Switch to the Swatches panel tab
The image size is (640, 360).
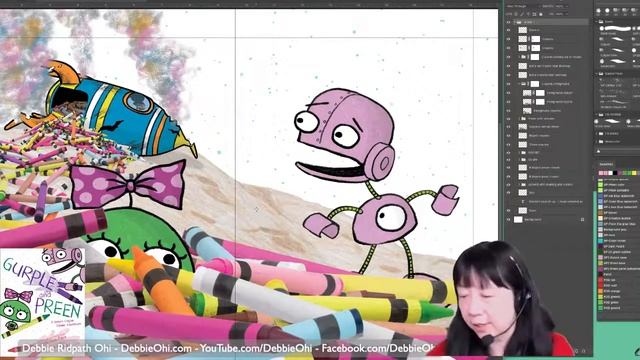tap(606, 164)
